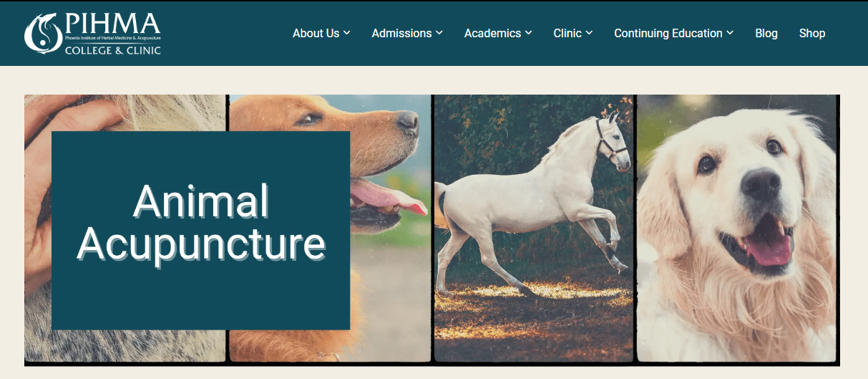Viewport: 868px width, 379px height.
Task: Expand the About Us chevron arrow
Action: point(346,33)
